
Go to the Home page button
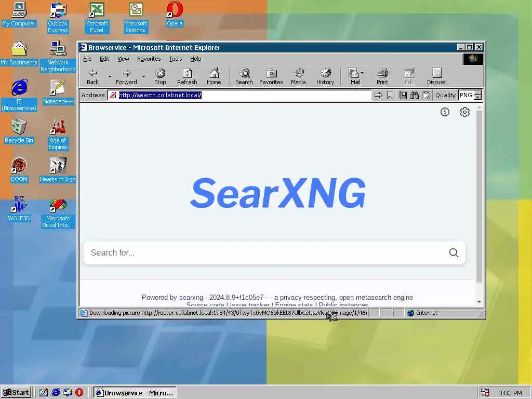coord(214,77)
